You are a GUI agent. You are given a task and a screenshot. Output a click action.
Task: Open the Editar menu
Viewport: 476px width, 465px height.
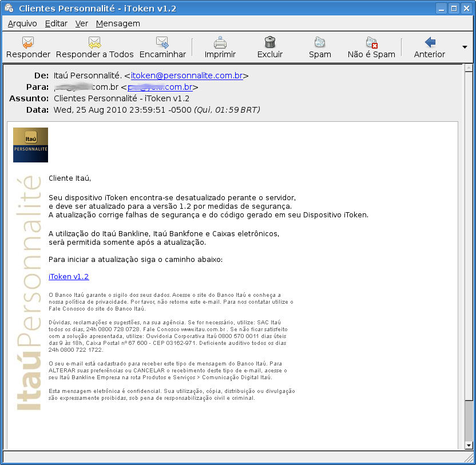click(56, 23)
